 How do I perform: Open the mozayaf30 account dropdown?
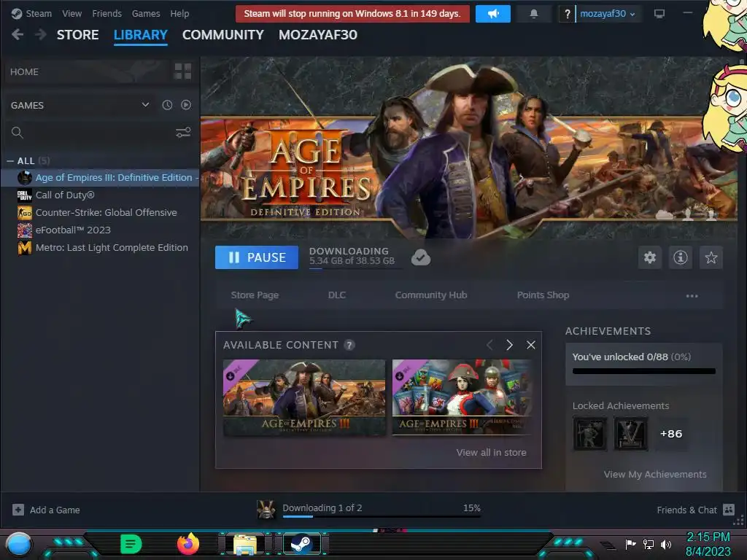(607, 14)
